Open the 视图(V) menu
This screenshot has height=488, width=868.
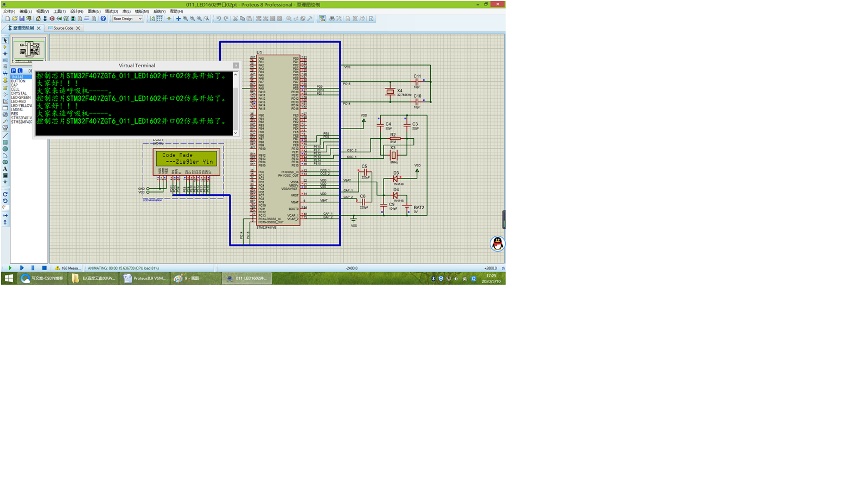pyautogui.click(x=42, y=11)
